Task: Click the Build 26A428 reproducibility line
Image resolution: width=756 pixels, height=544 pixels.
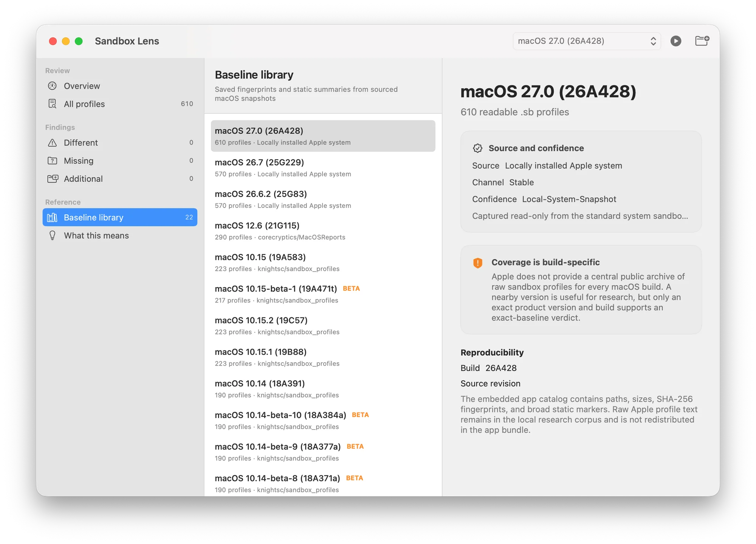Action: [x=488, y=368]
